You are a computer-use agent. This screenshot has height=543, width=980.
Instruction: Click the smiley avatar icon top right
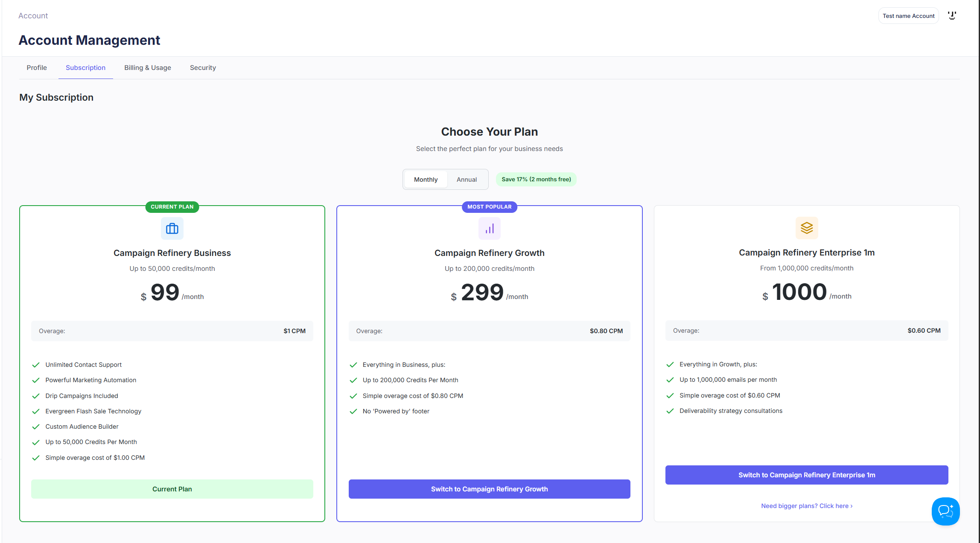coord(952,16)
